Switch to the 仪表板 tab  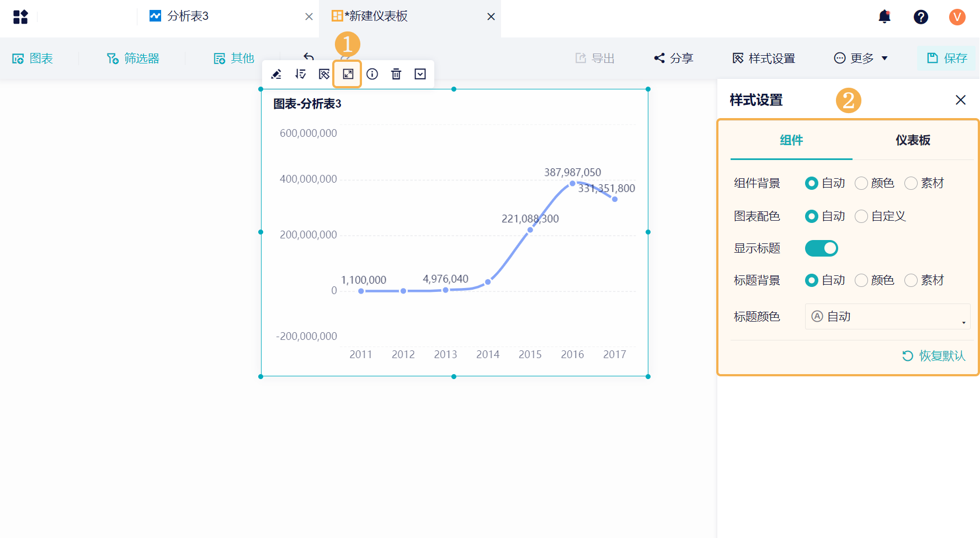click(913, 140)
